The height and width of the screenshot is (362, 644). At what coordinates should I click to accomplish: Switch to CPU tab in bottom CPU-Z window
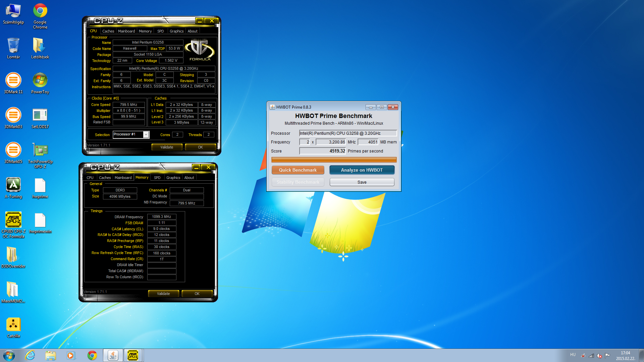tap(90, 178)
